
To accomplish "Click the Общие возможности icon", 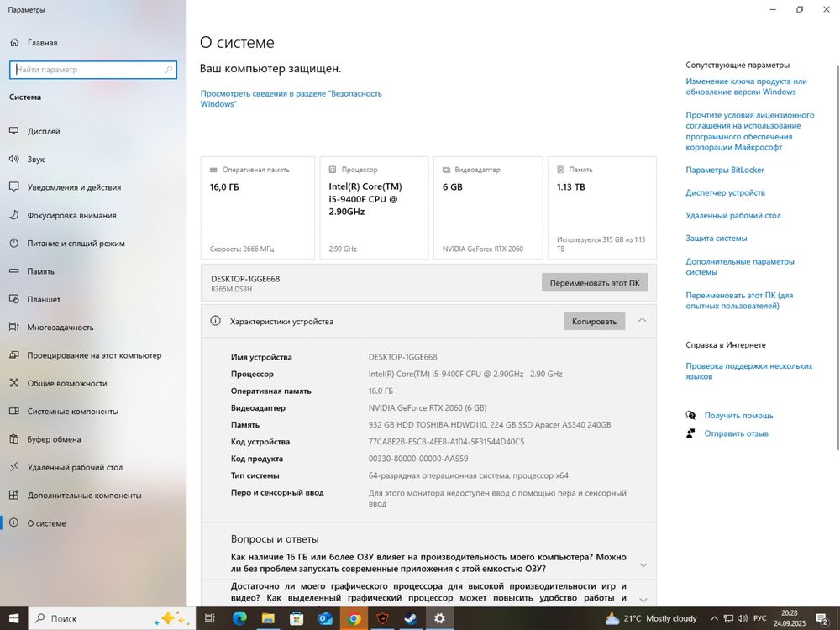I will 14,383.
